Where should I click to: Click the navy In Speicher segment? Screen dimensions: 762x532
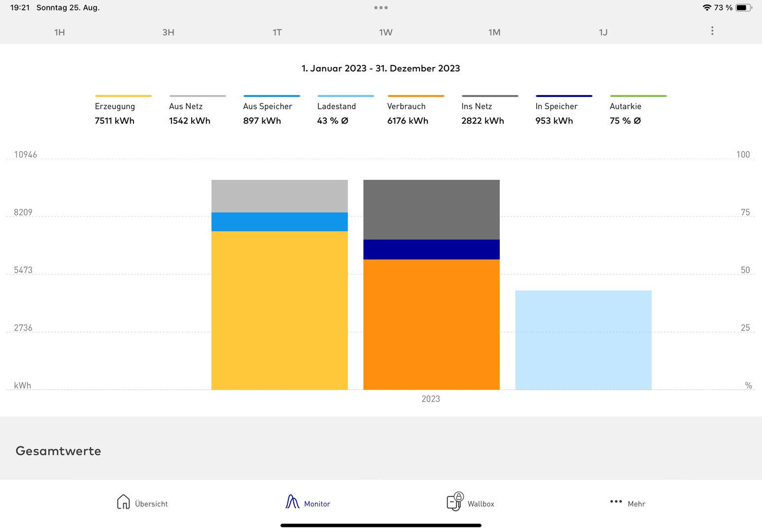click(431, 249)
